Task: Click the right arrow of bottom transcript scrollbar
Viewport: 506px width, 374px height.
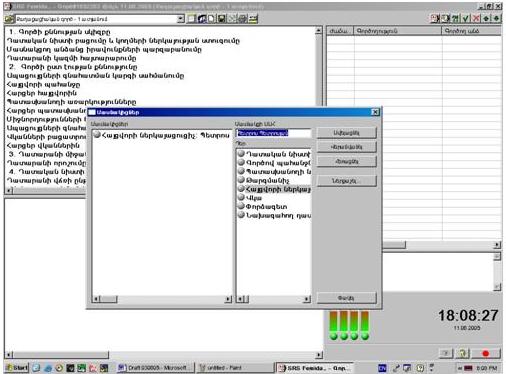Action: click(x=319, y=355)
